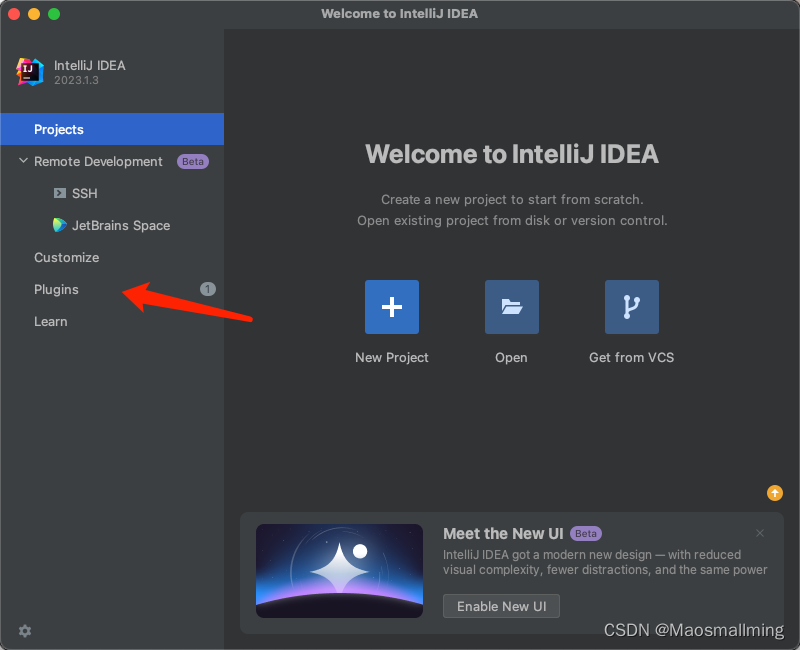Screen dimensions: 800x650
Task: Select the SSH terminal icon
Action: (x=60, y=193)
